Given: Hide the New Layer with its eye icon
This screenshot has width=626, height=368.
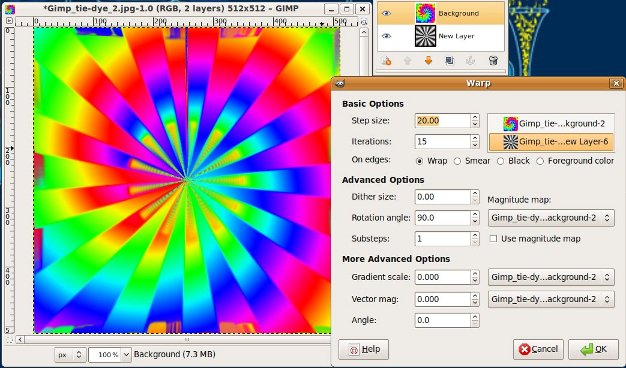Looking at the screenshot, I should coord(386,36).
